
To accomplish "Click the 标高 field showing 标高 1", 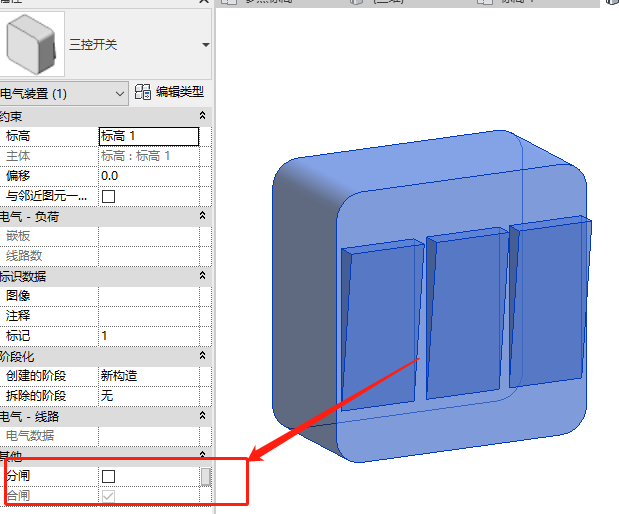I will tap(148, 136).
